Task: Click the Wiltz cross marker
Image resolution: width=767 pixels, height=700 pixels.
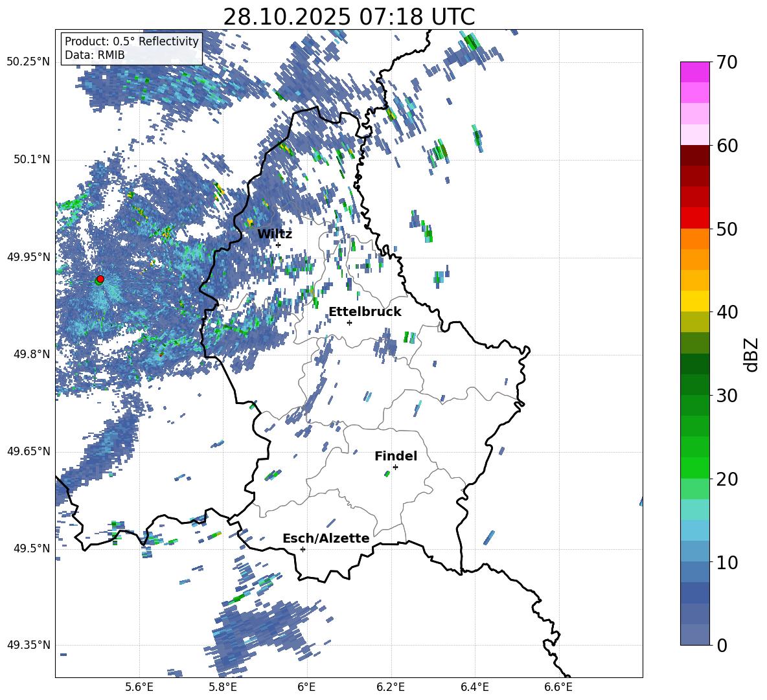Action: point(279,245)
